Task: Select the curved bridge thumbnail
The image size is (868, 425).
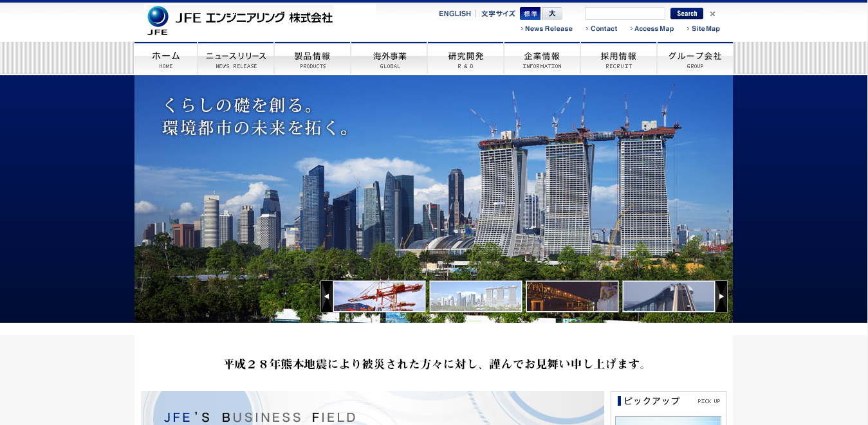Action: pos(669,296)
